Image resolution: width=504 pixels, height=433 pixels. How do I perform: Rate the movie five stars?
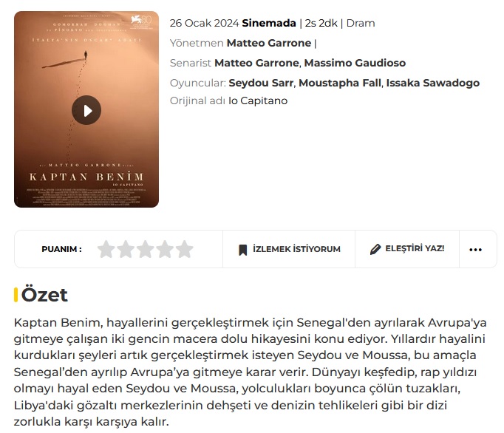point(185,249)
